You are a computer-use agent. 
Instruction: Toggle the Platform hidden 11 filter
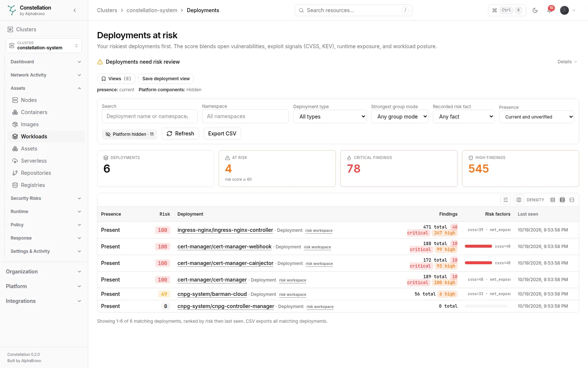click(129, 134)
